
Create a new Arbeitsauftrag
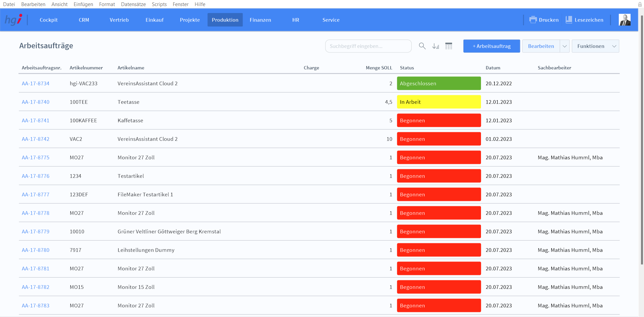[491, 46]
